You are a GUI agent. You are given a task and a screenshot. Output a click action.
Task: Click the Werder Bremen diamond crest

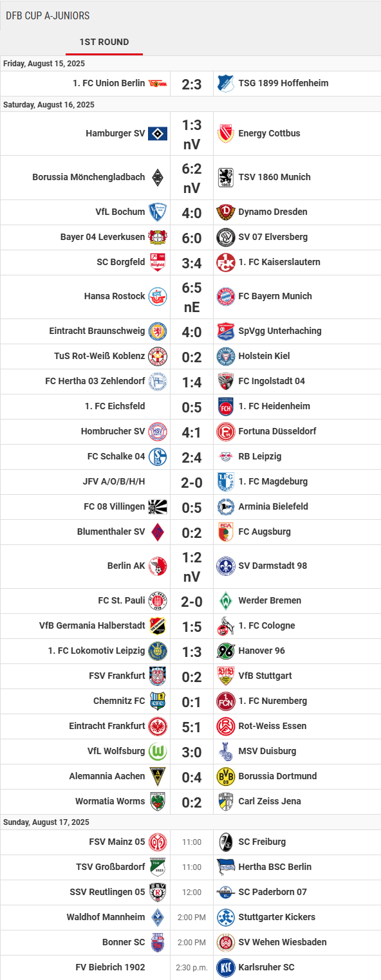[x=225, y=601]
